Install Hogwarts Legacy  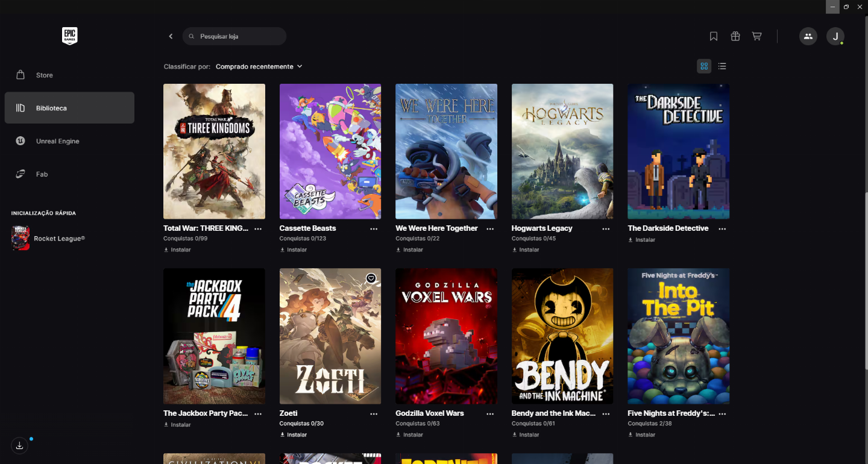point(526,249)
